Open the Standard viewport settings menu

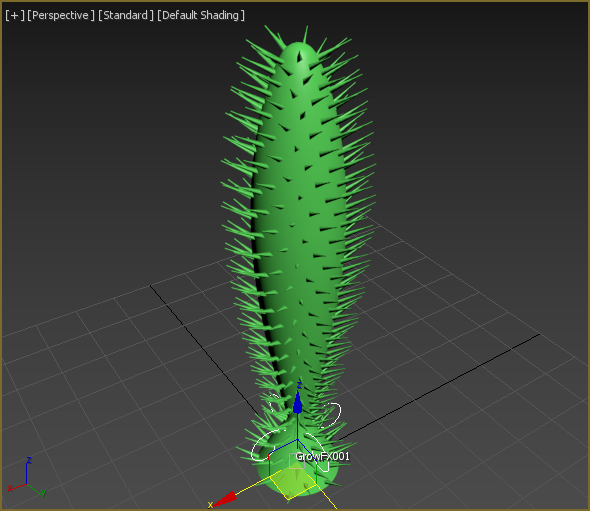coord(126,15)
